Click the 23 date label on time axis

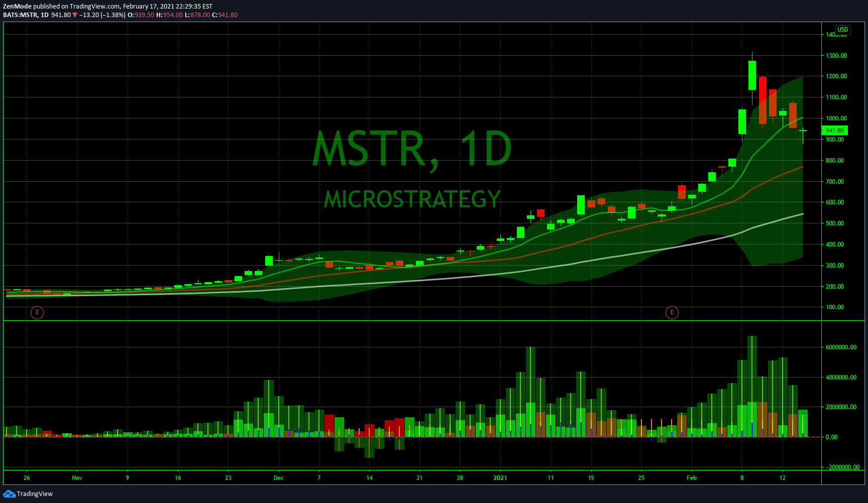(x=228, y=478)
